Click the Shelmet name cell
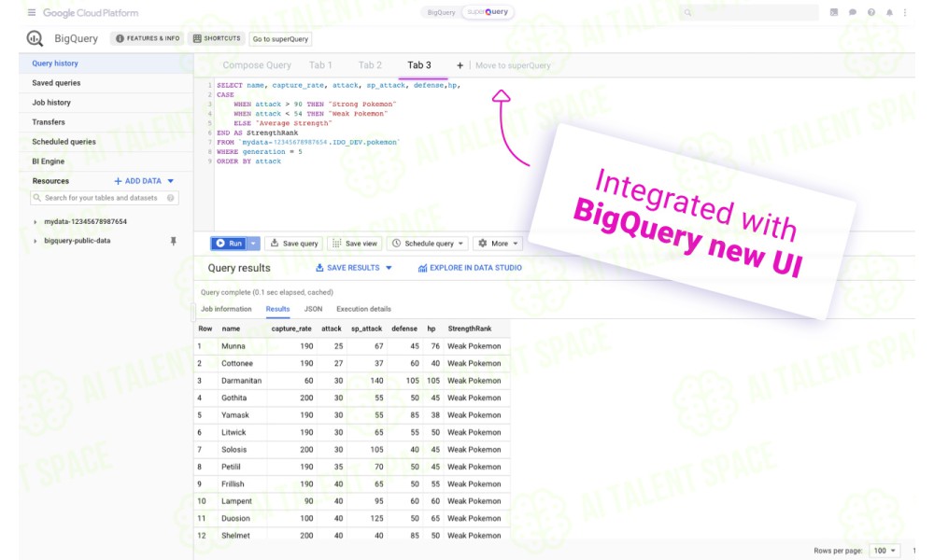Screen dimensions: 934x560 click(x=235, y=536)
